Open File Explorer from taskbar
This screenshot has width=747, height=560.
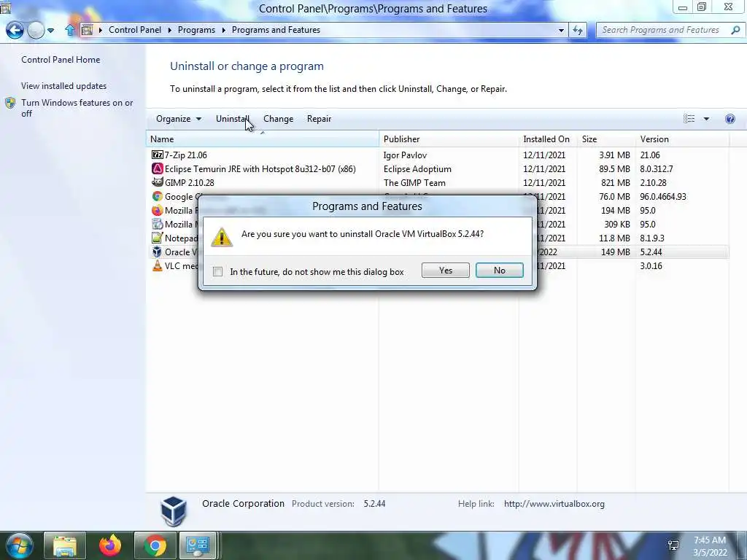65,545
